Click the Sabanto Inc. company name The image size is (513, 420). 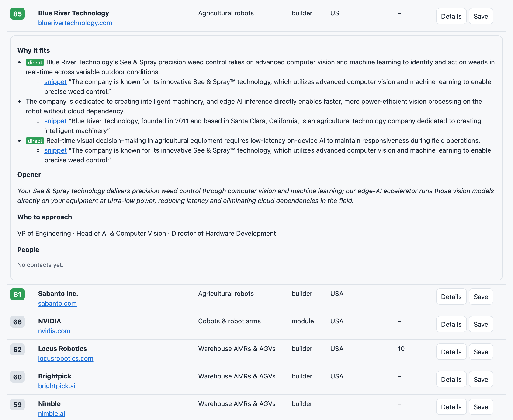pyautogui.click(x=58, y=294)
